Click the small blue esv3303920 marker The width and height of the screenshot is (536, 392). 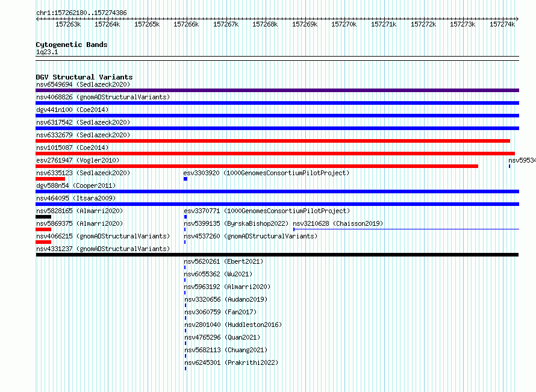[185, 179]
